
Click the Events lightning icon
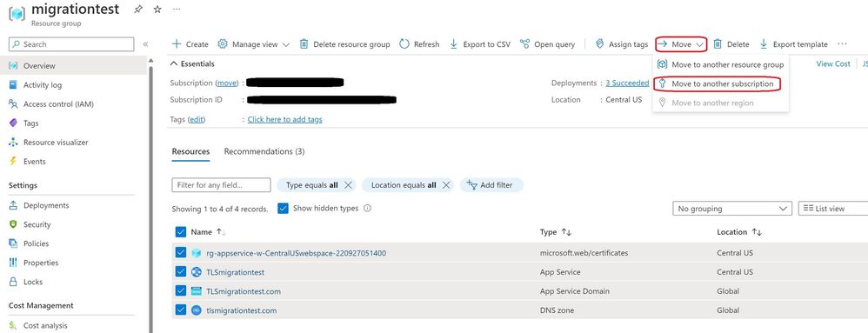click(x=13, y=162)
